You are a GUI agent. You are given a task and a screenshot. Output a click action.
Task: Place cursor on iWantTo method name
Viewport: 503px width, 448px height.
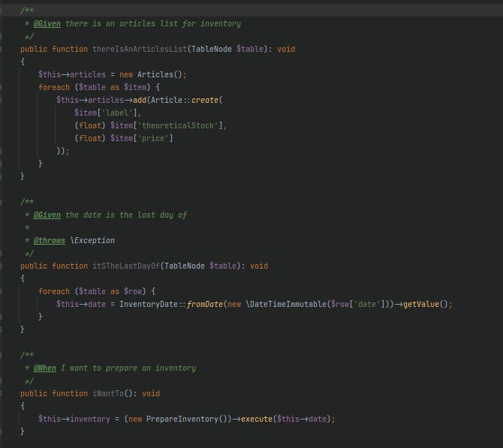108,393
